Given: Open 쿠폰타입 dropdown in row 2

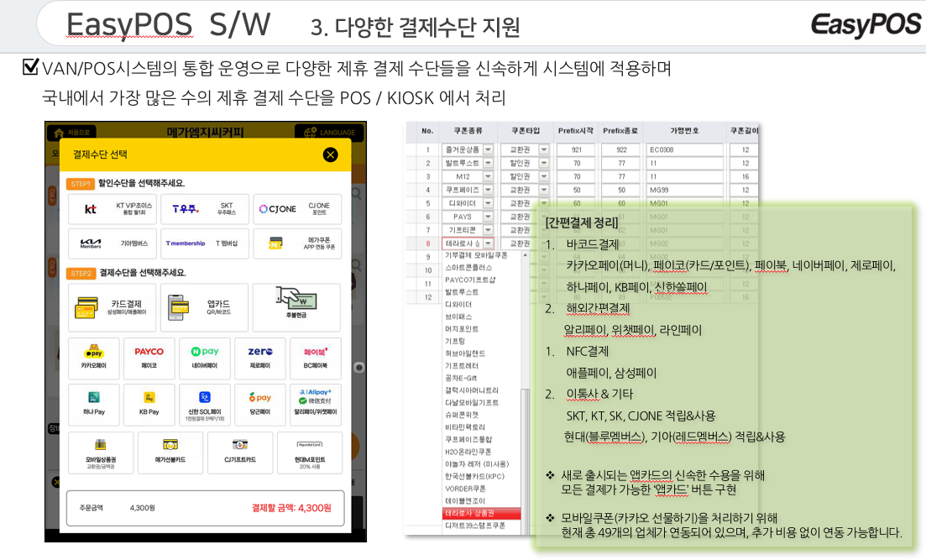Looking at the screenshot, I should (x=544, y=163).
